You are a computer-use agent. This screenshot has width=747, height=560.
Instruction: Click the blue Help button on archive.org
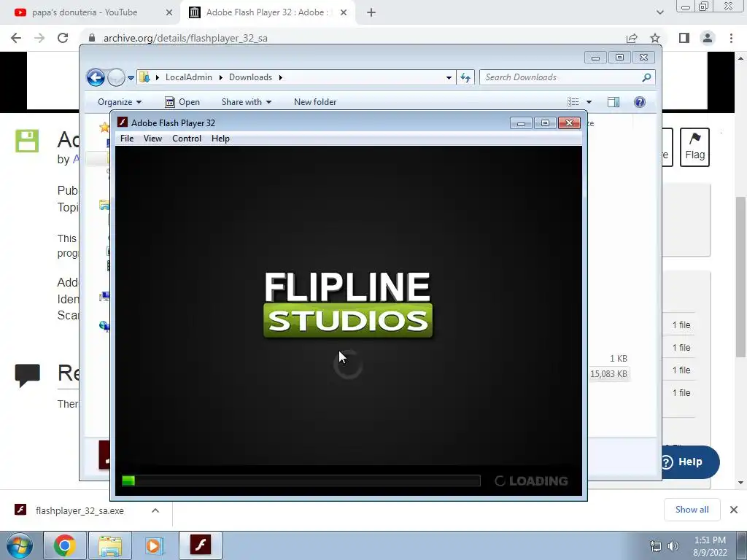[689, 462]
